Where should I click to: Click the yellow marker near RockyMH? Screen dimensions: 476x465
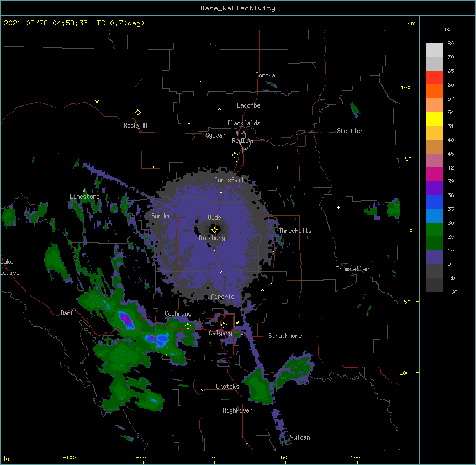point(137,113)
